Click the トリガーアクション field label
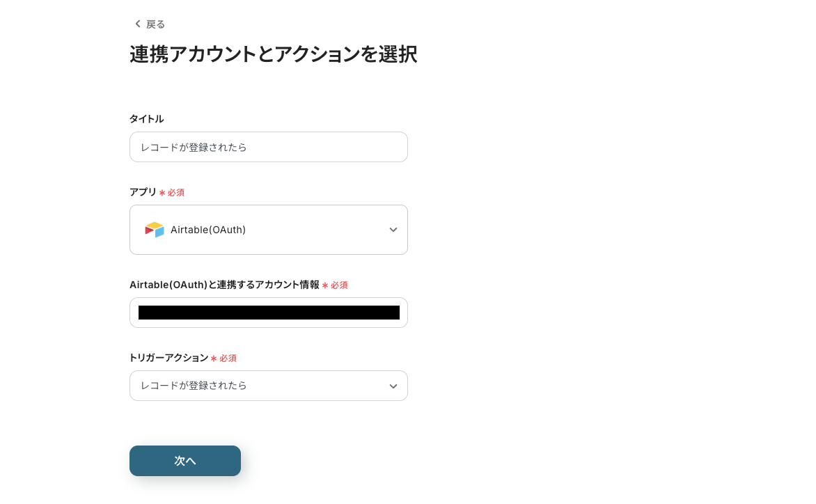This screenshot has height=504, width=816. click(168, 358)
